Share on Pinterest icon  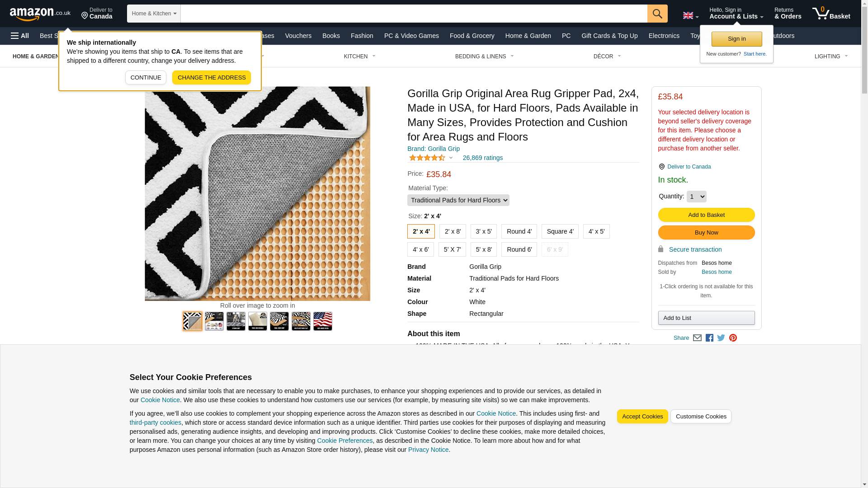[x=733, y=338]
